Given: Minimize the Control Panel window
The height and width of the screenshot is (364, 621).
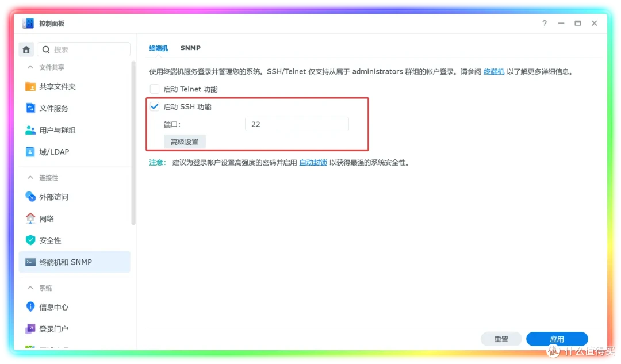Looking at the screenshot, I should 561,24.
